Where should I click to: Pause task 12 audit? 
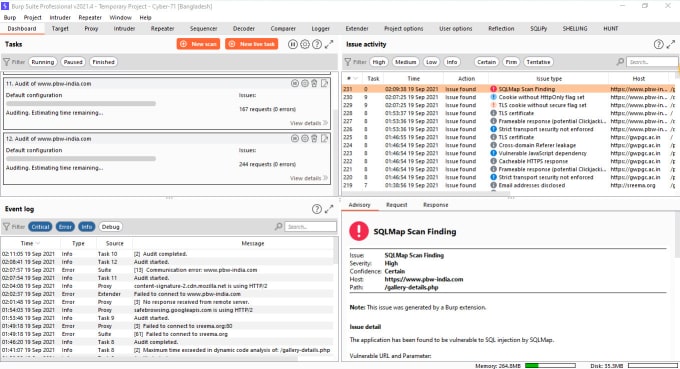tap(295, 138)
